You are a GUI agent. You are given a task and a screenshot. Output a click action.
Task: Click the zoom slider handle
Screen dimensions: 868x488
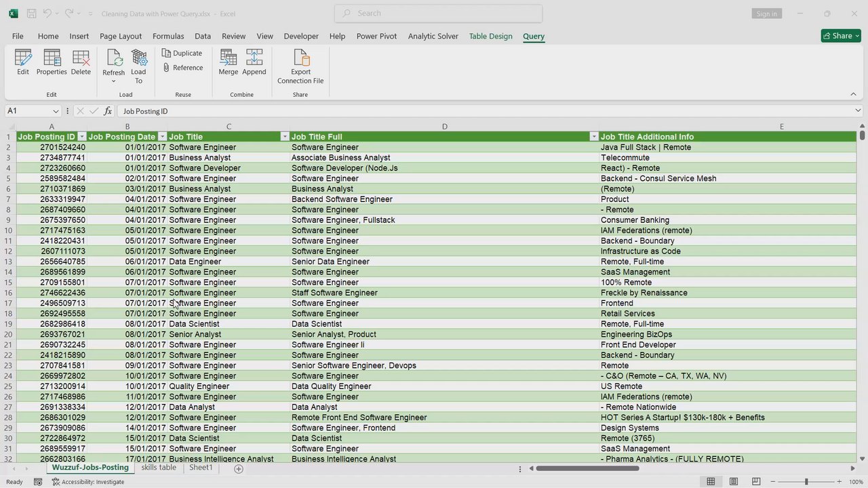(x=806, y=481)
